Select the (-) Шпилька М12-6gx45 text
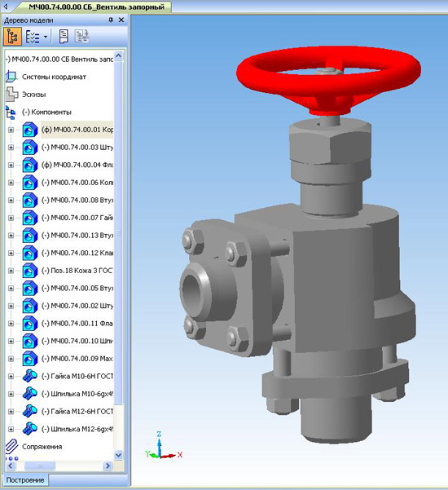 coord(77,429)
